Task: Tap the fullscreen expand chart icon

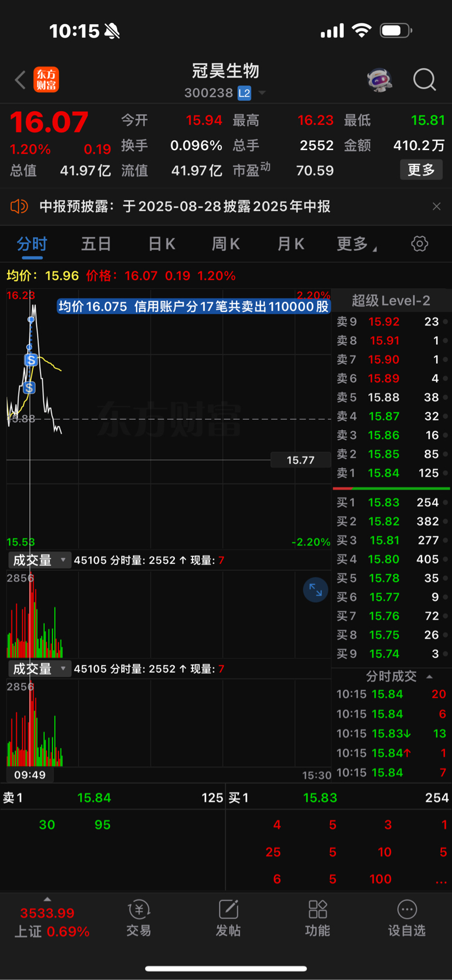Action: [x=315, y=590]
